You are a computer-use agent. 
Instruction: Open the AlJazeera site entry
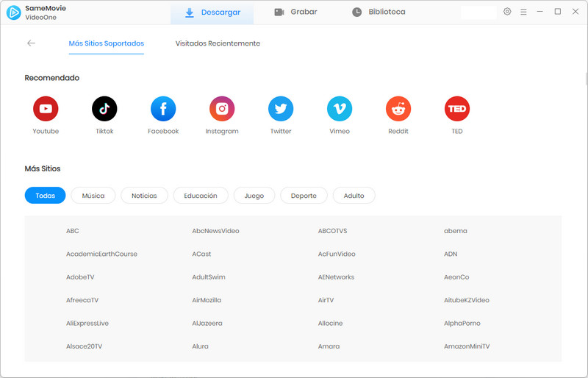pos(207,323)
